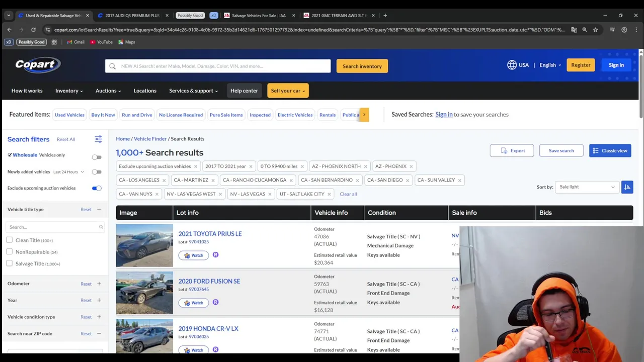Image resolution: width=644 pixels, height=362 pixels.
Task: Tick the Wholesale checkmark box
Action: 10,155
